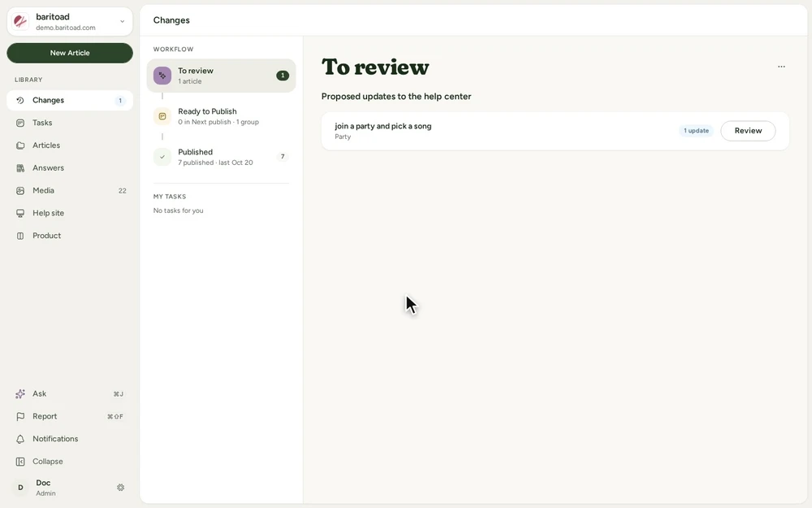Click the Collapse sidebar icon
The image size is (812, 508).
coord(20,462)
